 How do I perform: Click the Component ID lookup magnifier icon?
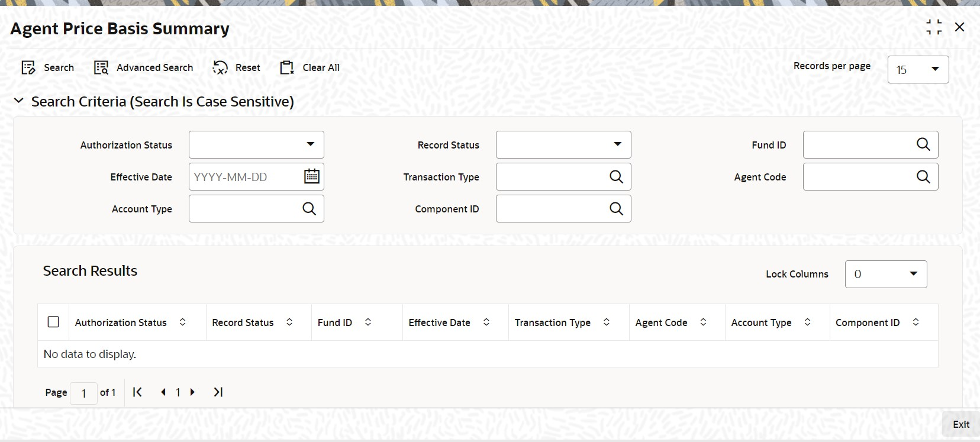pos(616,208)
